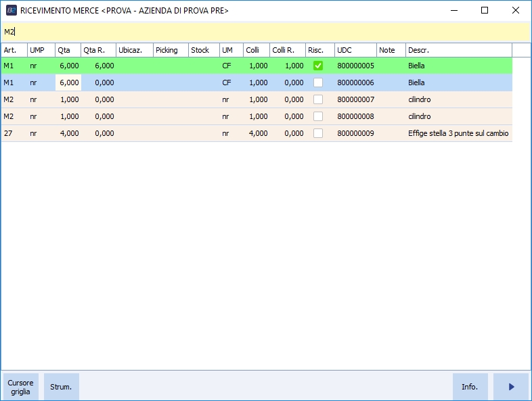Click the UDC column header
This screenshot has width=532, height=401.
(355, 50)
